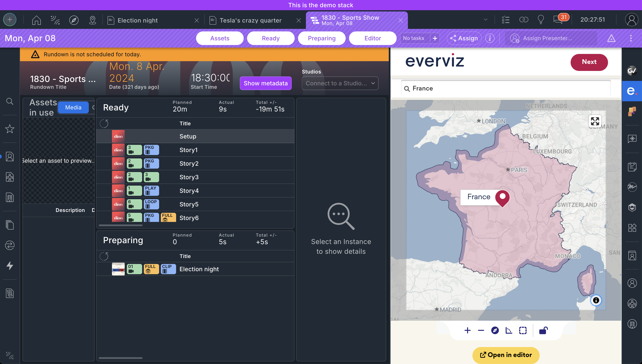
Task: Click the create new plus icon
Action: (x=10, y=20)
